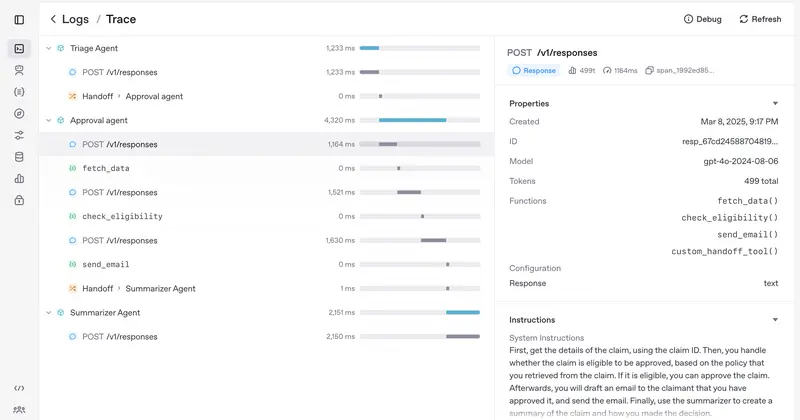Select the check_eligibility function row
This screenshot has width=800, height=420.
pyautogui.click(x=266, y=216)
